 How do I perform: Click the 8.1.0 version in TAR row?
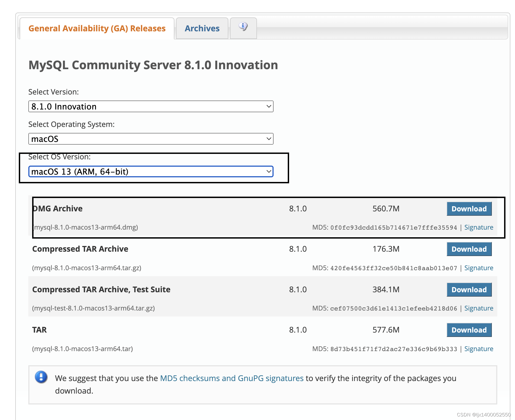[298, 330]
